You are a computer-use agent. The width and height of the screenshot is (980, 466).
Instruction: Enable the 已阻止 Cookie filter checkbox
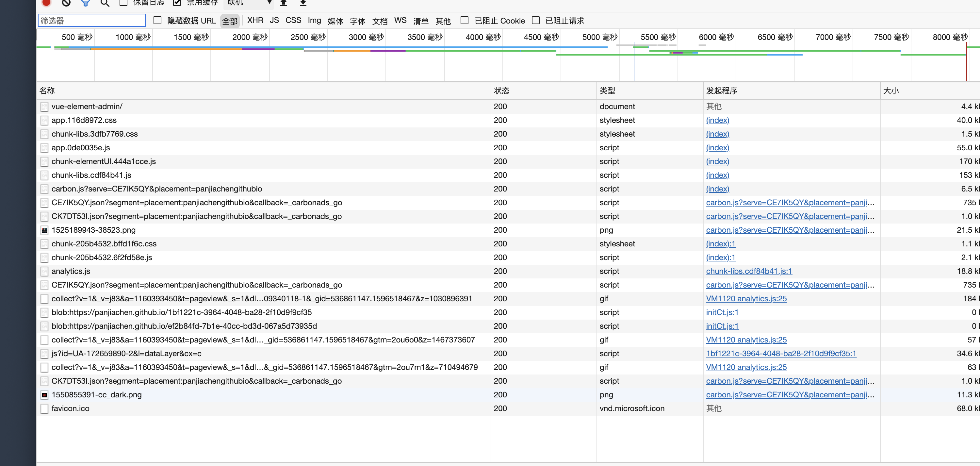465,20
